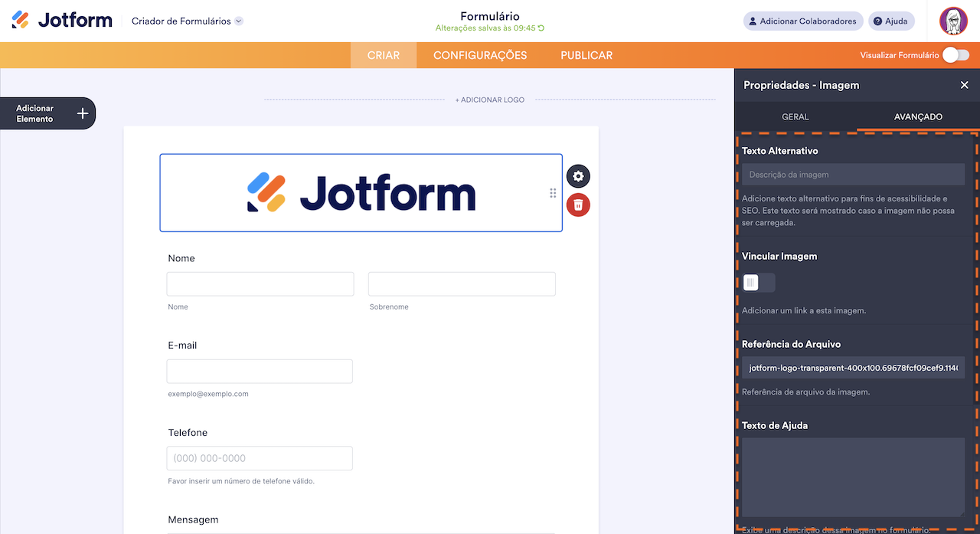The height and width of the screenshot is (534, 980).
Task: Click the Telefone field label
Action: (x=188, y=433)
